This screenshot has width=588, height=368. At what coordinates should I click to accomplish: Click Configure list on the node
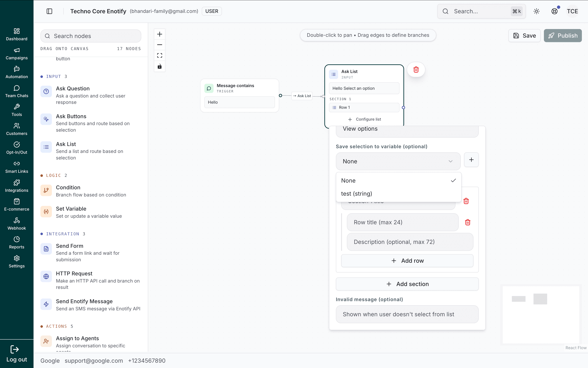point(364,119)
